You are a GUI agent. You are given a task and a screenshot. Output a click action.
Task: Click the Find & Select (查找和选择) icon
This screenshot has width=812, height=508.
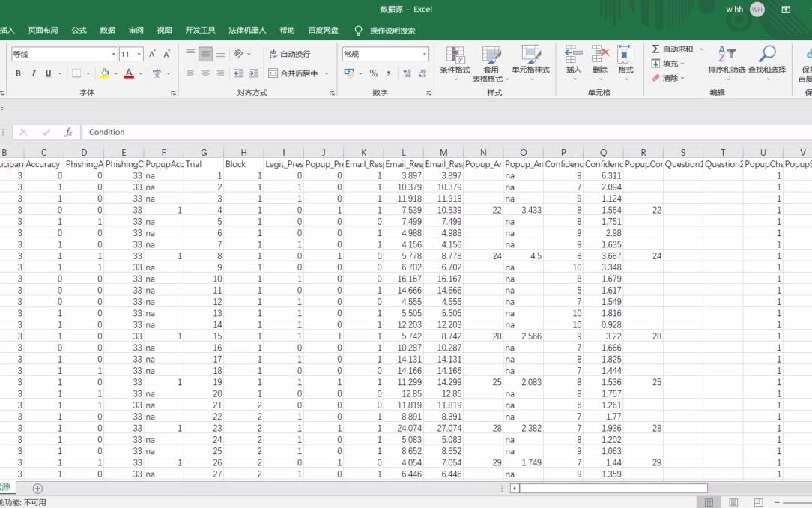[x=766, y=60]
